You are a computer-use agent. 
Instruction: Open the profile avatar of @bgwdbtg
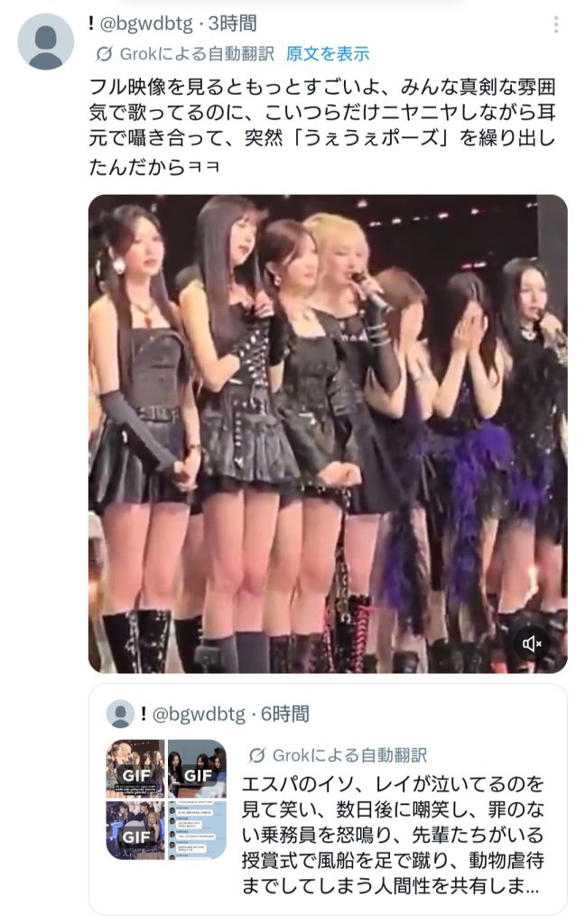(x=45, y=42)
